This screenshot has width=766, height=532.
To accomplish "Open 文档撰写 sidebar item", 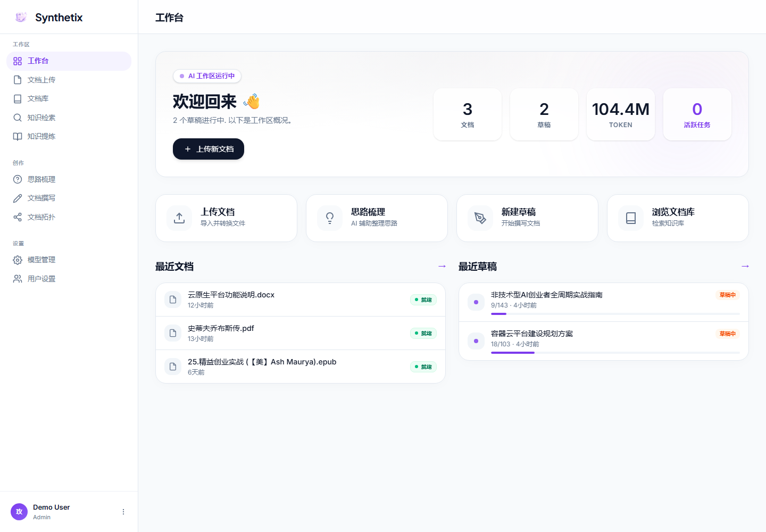I will (x=69, y=198).
